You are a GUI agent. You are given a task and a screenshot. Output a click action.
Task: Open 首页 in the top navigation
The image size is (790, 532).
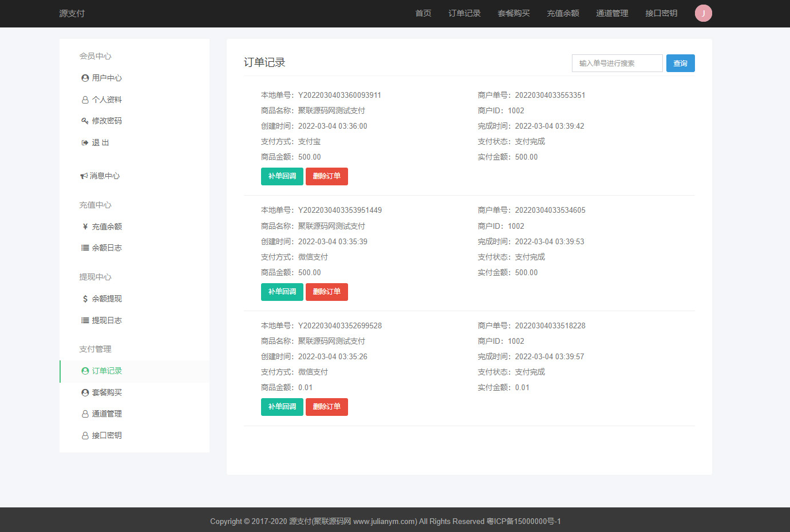(423, 13)
